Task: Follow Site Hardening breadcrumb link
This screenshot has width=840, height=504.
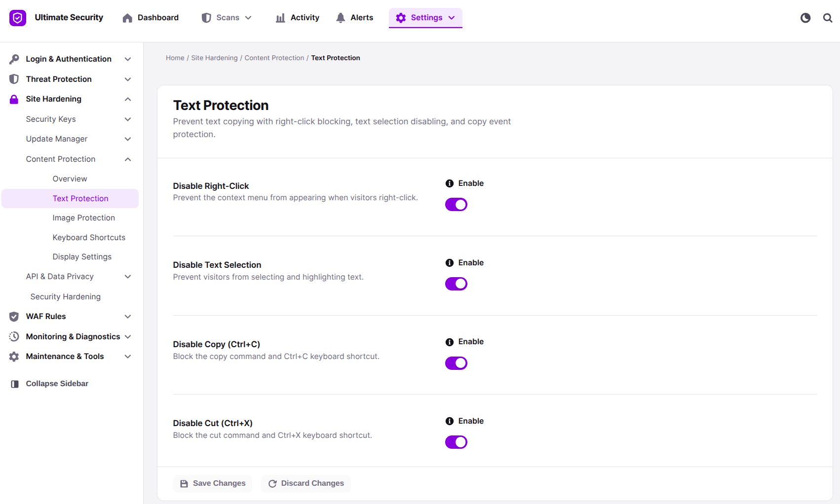Action: click(215, 58)
